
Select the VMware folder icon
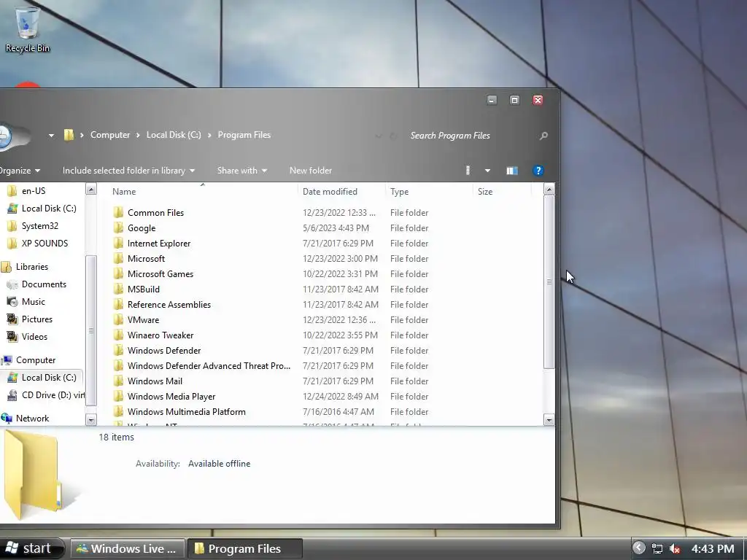[119, 319]
